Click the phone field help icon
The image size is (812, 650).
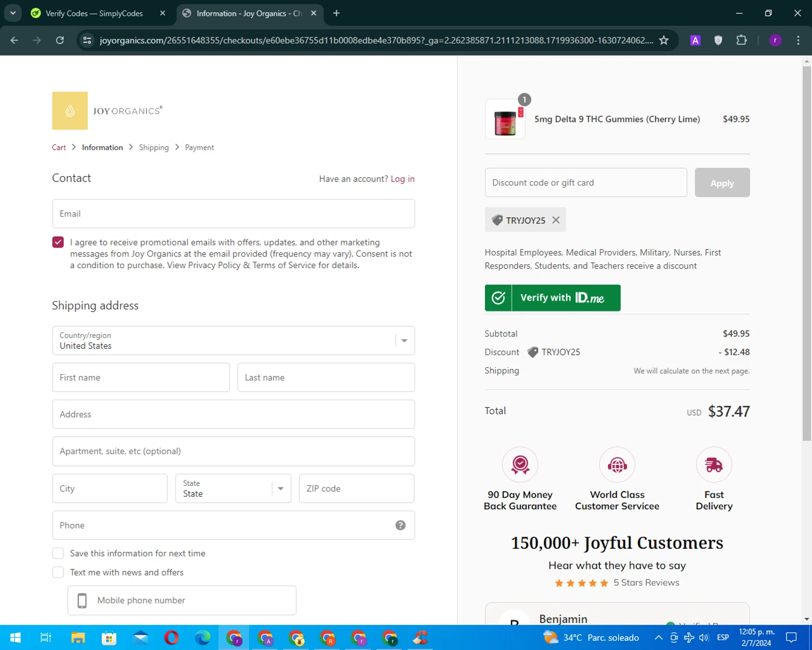401,525
